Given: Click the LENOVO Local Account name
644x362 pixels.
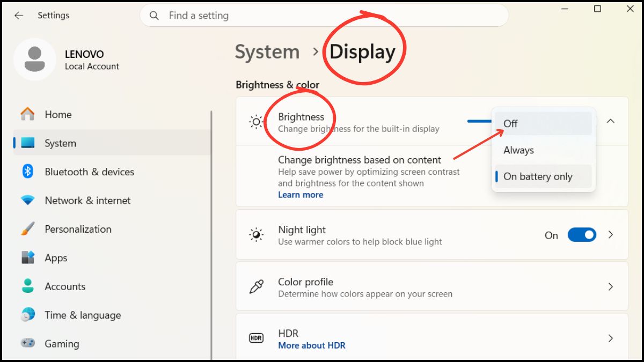Looking at the screenshot, I should [92, 60].
